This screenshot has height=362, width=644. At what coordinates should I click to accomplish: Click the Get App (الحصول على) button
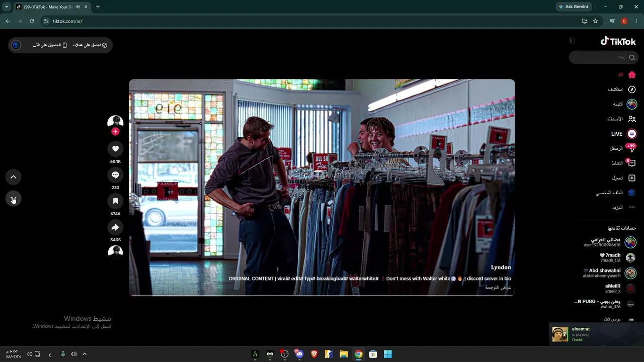click(50, 45)
